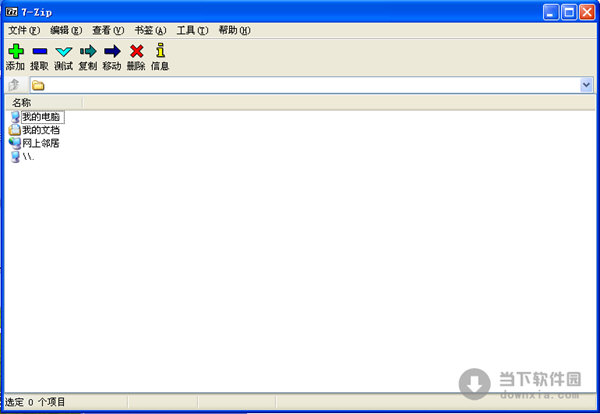Select the 我的电脑 computer icon
The width and height of the screenshot is (600, 414).
click(15, 117)
